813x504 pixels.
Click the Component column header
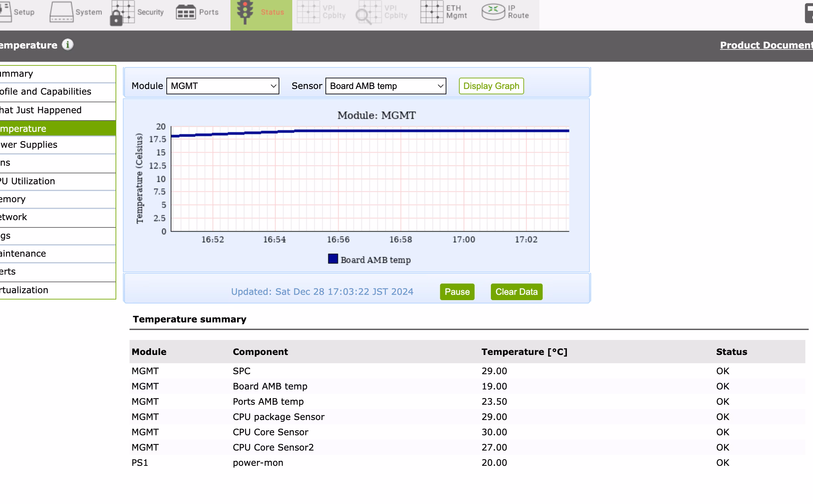pyautogui.click(x=260, y=352)
